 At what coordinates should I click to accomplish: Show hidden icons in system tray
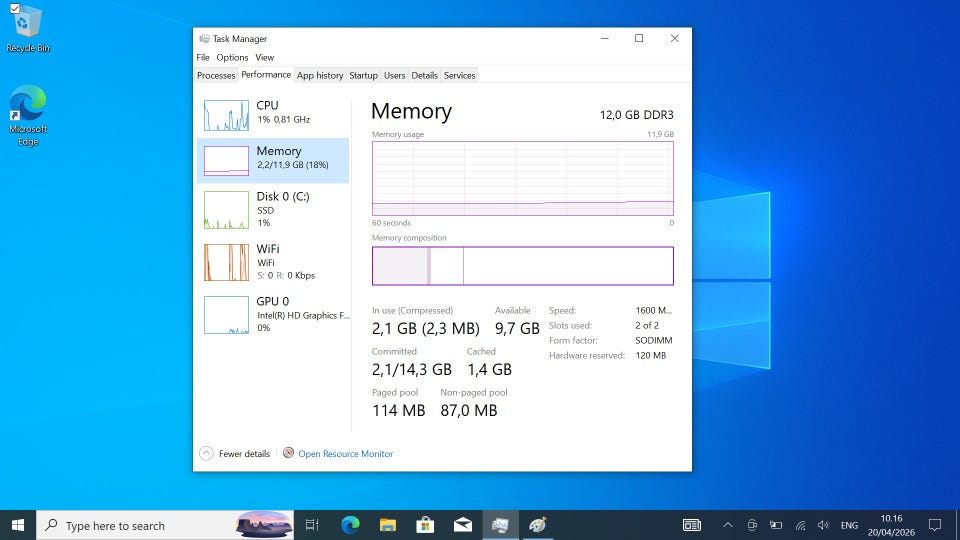727,525
